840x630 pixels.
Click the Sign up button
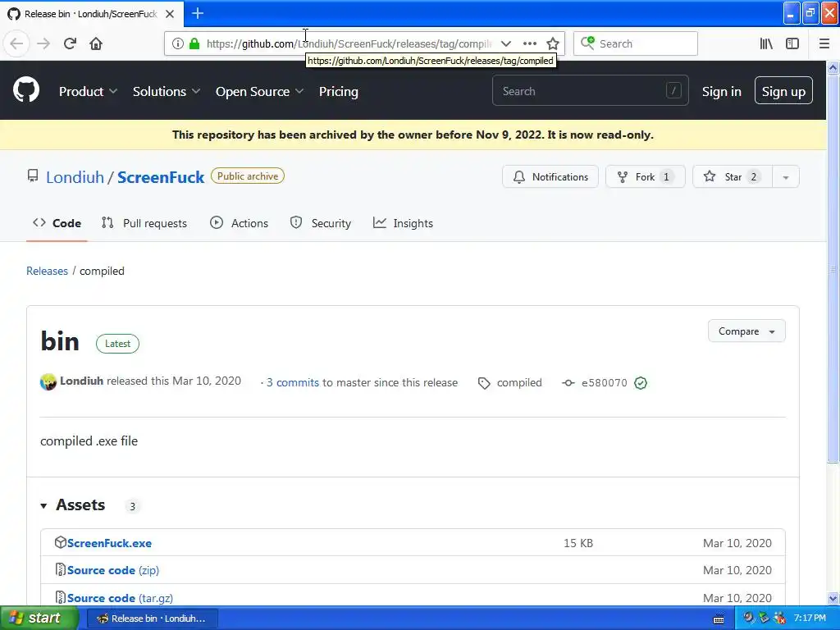[x=783, y=91]
